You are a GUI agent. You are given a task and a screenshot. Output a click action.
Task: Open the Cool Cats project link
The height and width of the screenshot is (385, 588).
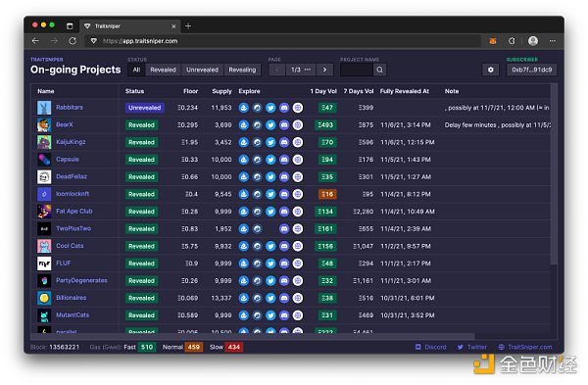70,246
